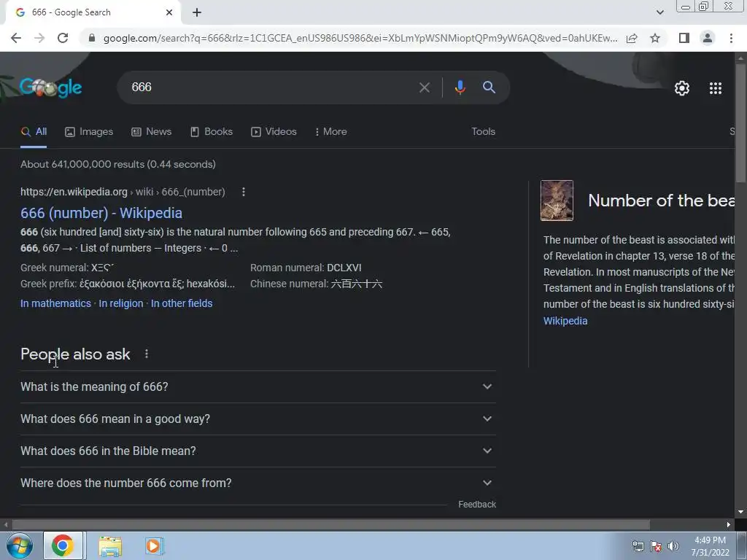This screenshot has height=560, width=747.
Task: Select the All results tab
Action: pos(34,132)
